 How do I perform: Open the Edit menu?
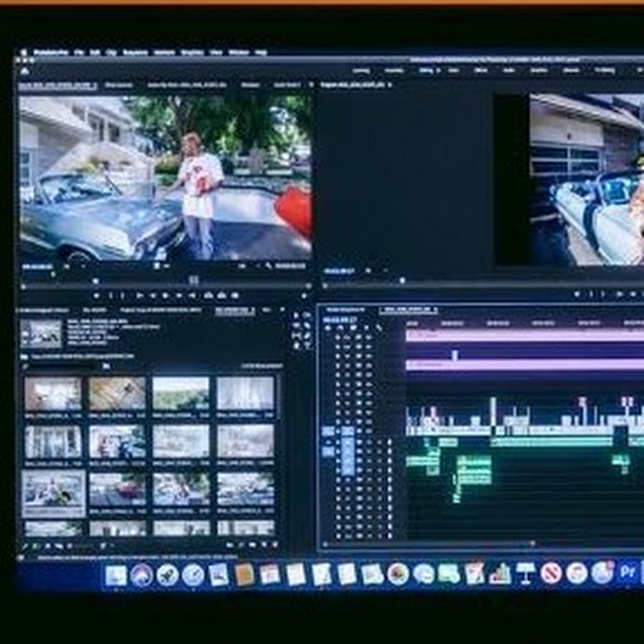click(95, 52)
